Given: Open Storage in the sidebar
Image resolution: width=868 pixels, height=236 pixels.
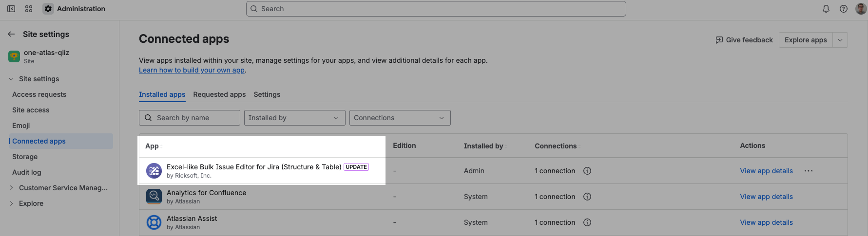Looking at the screenshot, I should (x=25, y=157).
